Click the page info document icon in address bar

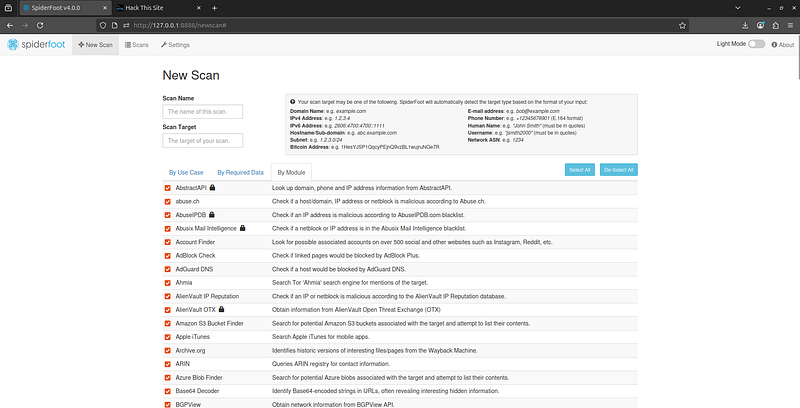click(114, 25)
